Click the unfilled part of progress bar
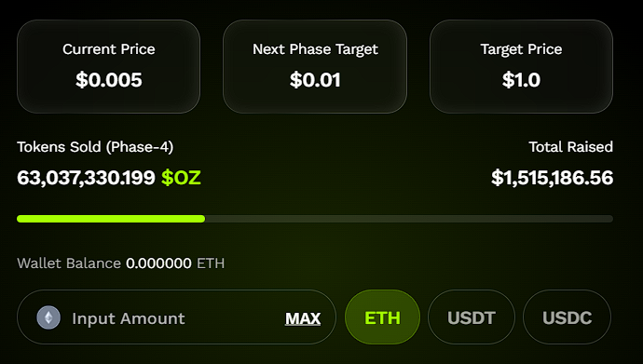 click(x=409, y=219)
